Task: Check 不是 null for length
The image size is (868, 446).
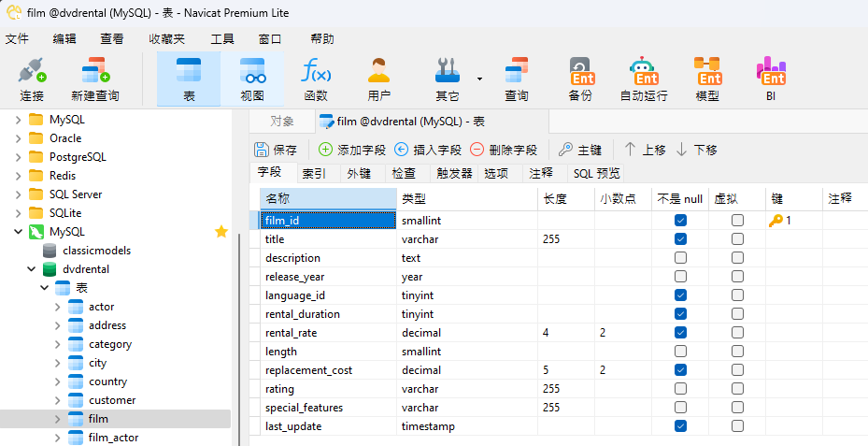Action: 681,352
